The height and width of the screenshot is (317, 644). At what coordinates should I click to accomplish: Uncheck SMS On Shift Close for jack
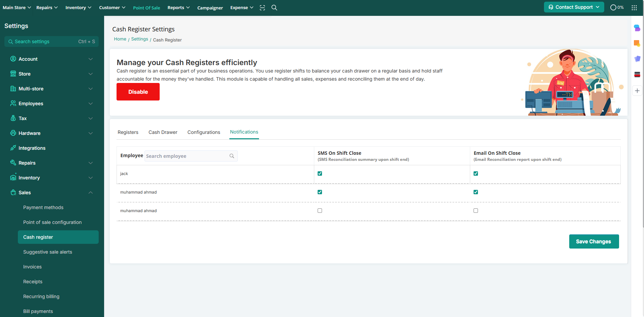(320, 174)
